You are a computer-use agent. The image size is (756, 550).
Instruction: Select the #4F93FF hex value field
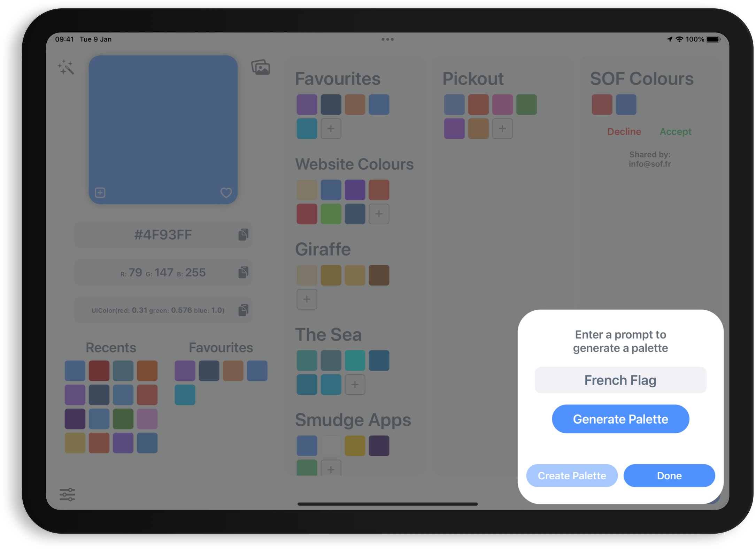point(163,234)
